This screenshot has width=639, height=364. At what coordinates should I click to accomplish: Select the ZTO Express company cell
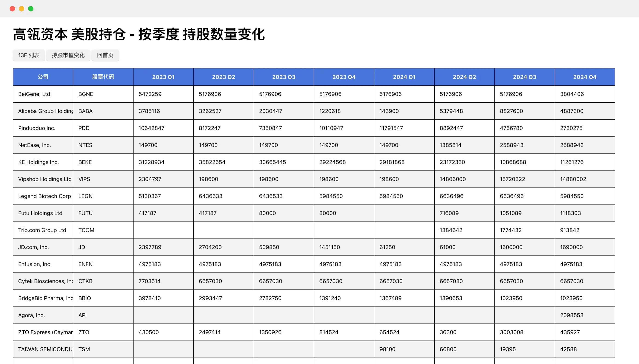(x=43, y=332)
